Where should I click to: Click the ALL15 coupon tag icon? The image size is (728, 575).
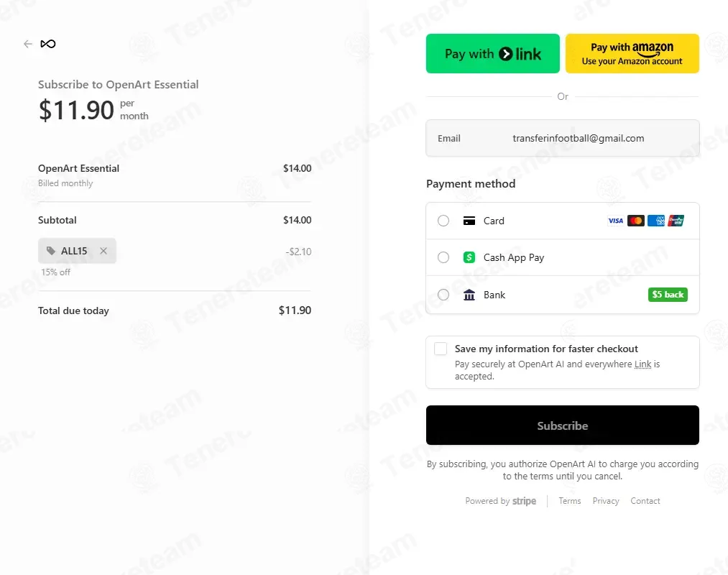pos(50,251)
